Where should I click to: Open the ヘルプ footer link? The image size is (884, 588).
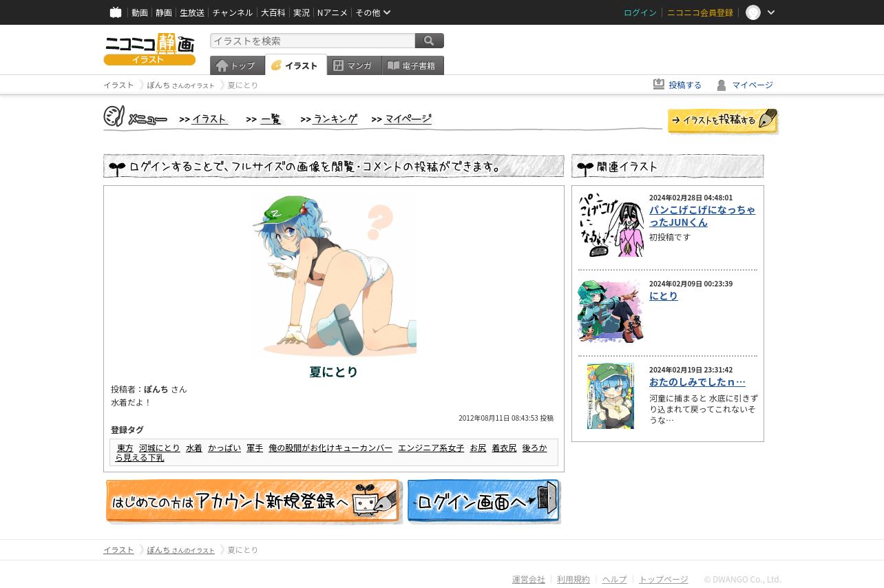click(615, 580)
